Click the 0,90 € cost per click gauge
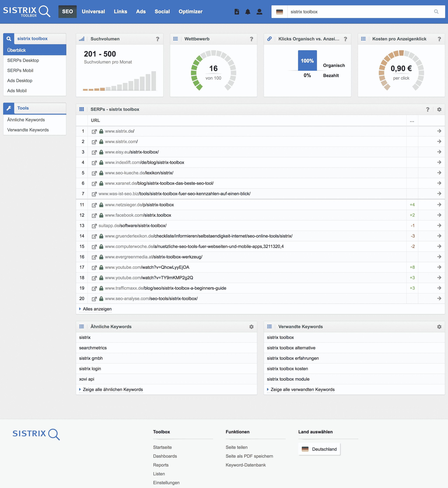Screen dimensions: 448x488 click(x=401, y=70)
